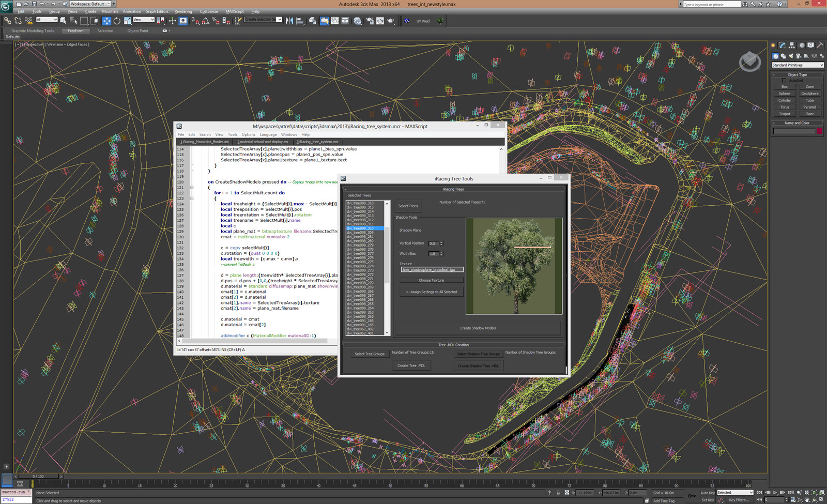This screenshot has height=504, width=827.
Task: Open the Utilities hammer panel tab
Action: click(x=820, y=45)
